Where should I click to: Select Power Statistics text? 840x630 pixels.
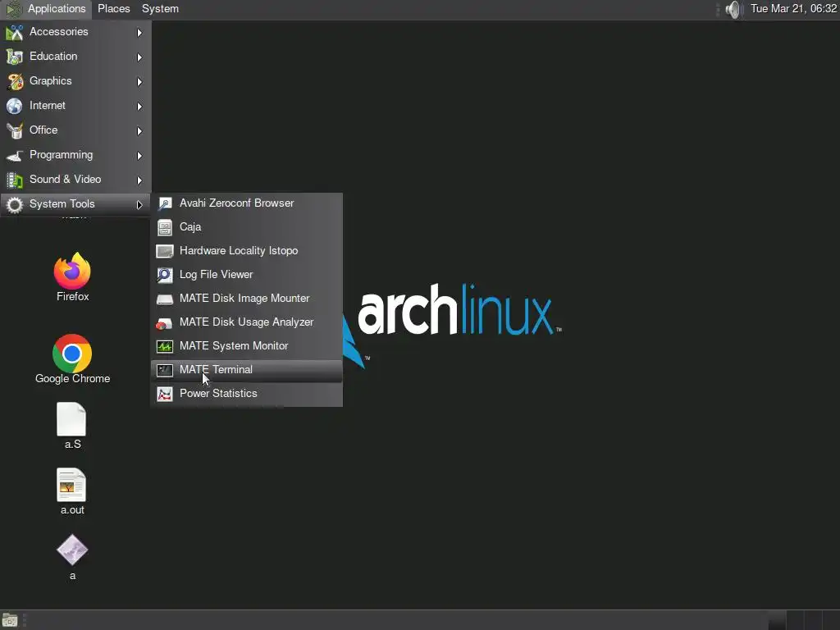(x=218, y=393)
